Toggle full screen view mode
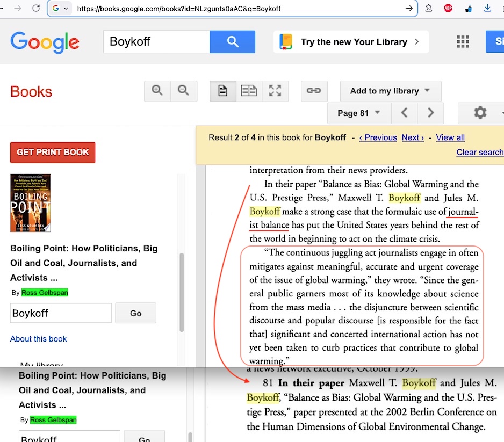This screenshot has height=442, width=504. click(275, 91)
